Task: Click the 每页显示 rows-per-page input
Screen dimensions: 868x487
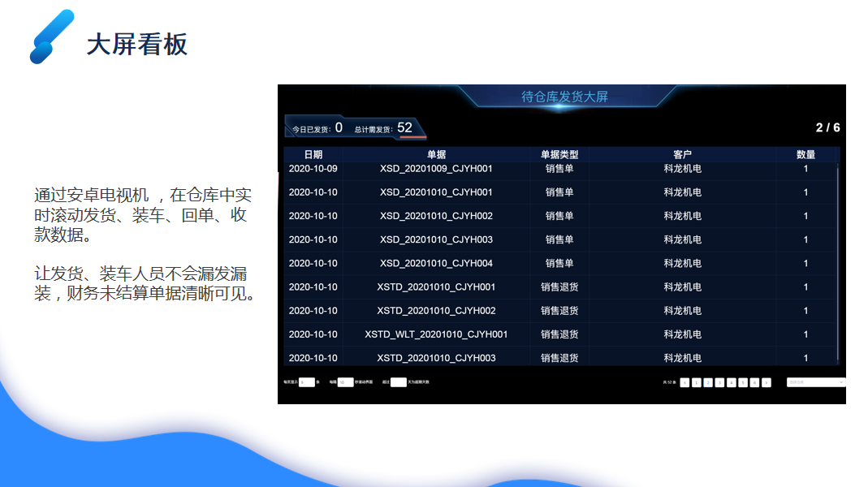Action: (306, 382)
